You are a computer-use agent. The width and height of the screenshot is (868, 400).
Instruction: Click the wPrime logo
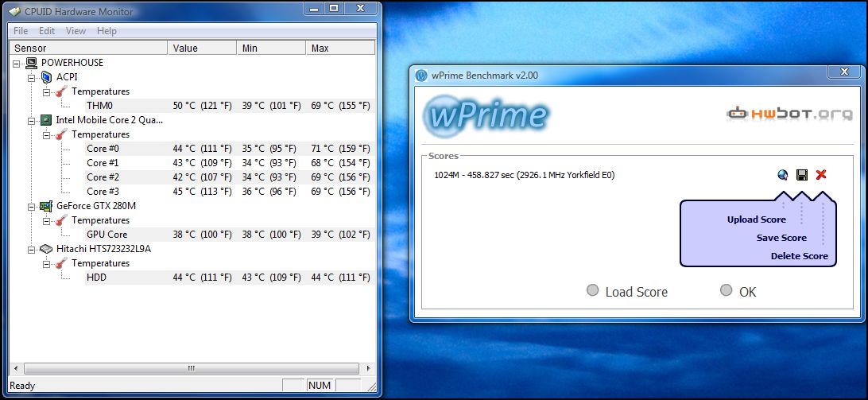[x=486, y=116]
